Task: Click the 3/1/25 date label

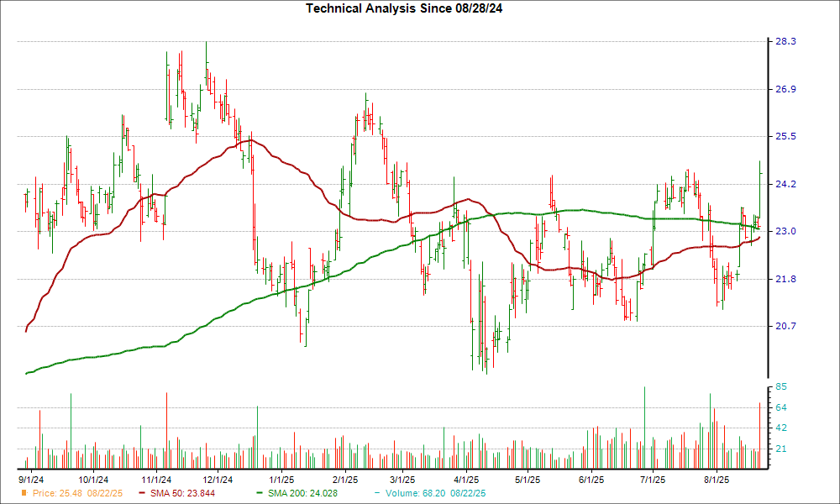Action: point(402,480)
